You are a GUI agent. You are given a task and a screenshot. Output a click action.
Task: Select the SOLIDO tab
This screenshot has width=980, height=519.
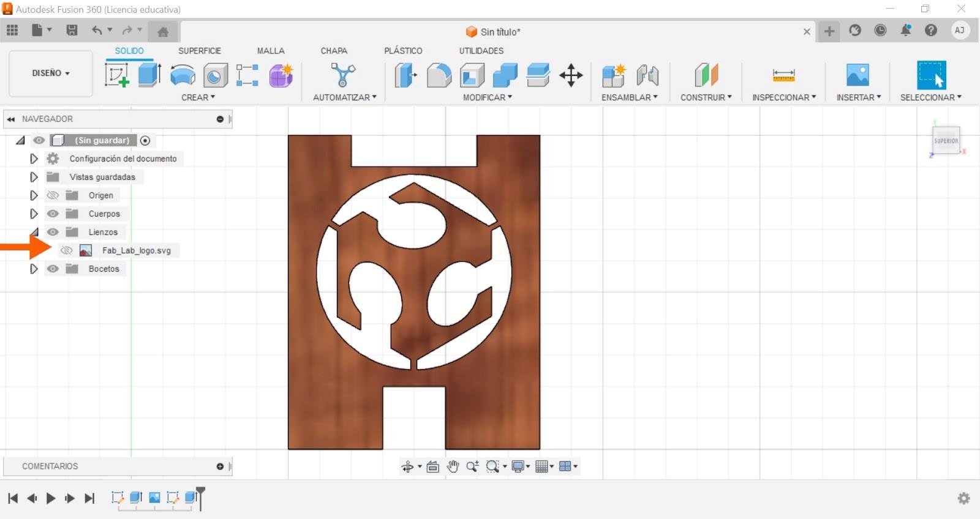click(x=129, y=51)
